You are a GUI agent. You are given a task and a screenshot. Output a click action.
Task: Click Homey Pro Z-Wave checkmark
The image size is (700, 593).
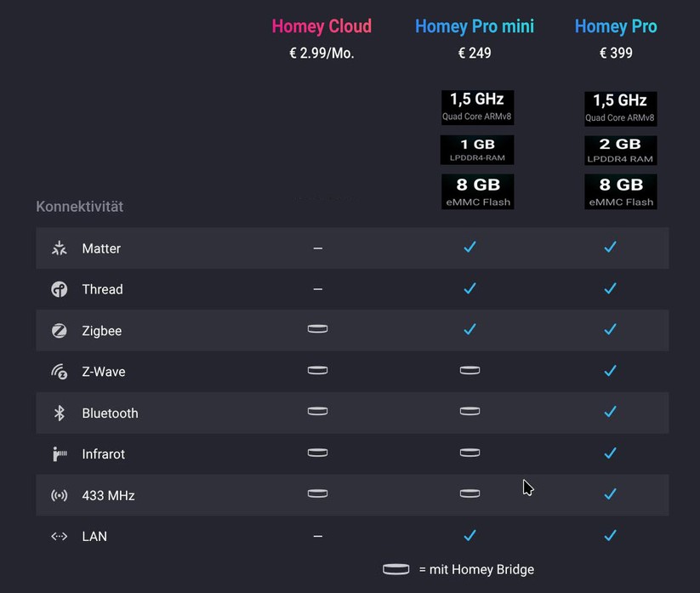pyautogui.click(x=610, y=371)
